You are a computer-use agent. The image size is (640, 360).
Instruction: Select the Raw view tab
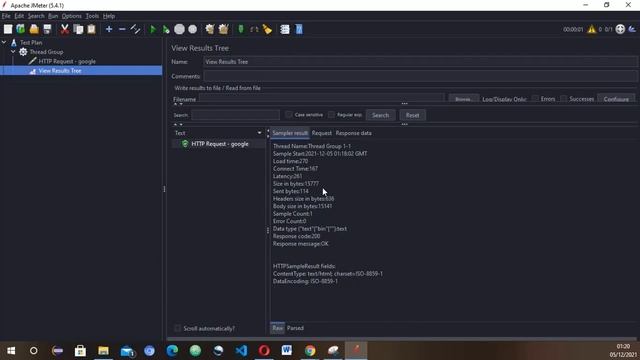tap(278, 328)
